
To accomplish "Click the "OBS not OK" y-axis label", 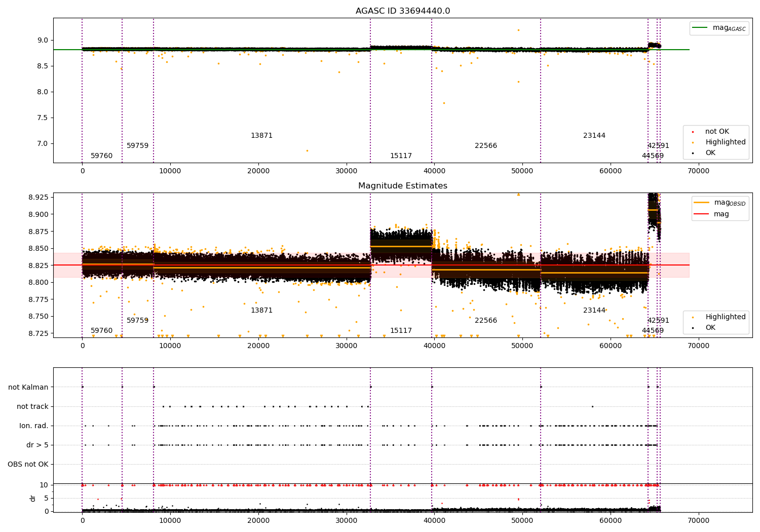I will 28,465.
